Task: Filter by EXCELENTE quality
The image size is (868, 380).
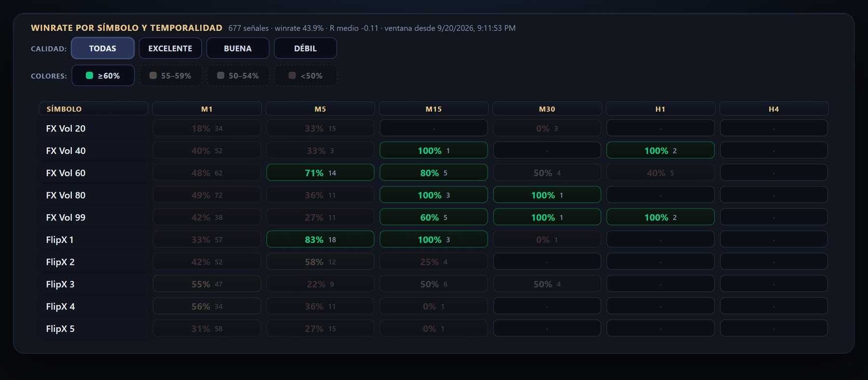Action: 170,48
